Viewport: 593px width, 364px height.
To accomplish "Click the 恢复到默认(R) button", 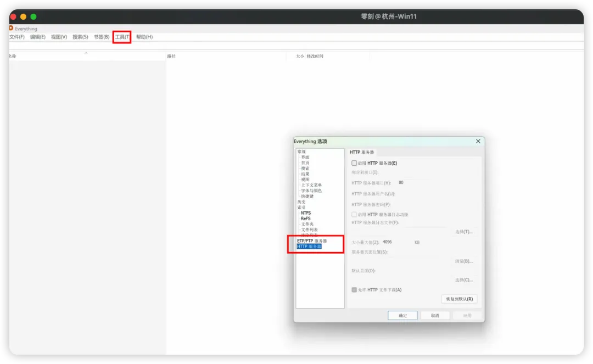I will coord(459,299).
